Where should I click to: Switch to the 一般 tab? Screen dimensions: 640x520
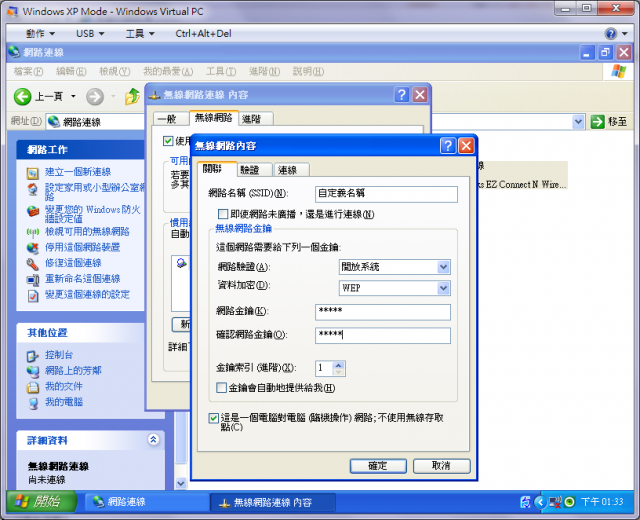(171, 119)
